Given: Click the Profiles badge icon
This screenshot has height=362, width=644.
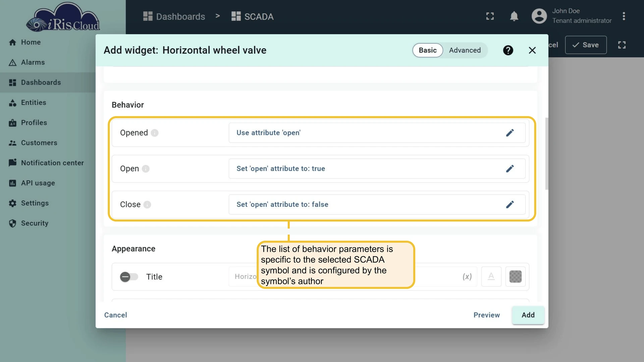Looking at the screenshot, I should (12, 123).
